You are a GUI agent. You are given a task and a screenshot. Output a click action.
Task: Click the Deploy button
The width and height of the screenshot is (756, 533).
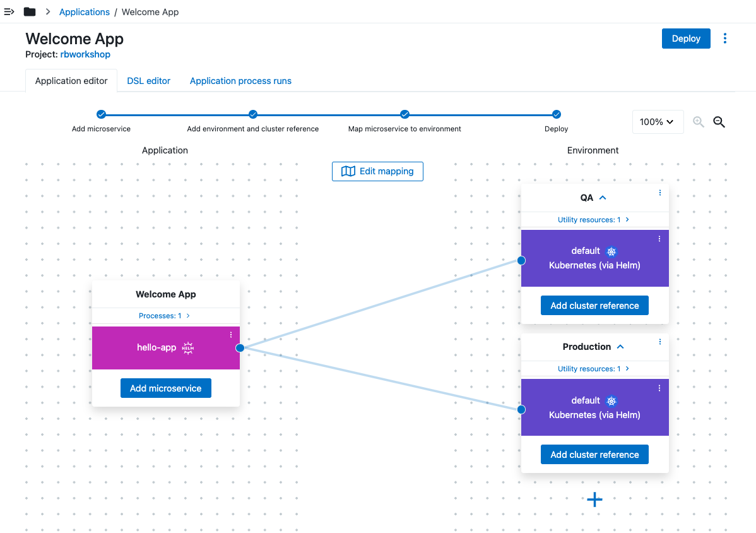tap(686, 39)
